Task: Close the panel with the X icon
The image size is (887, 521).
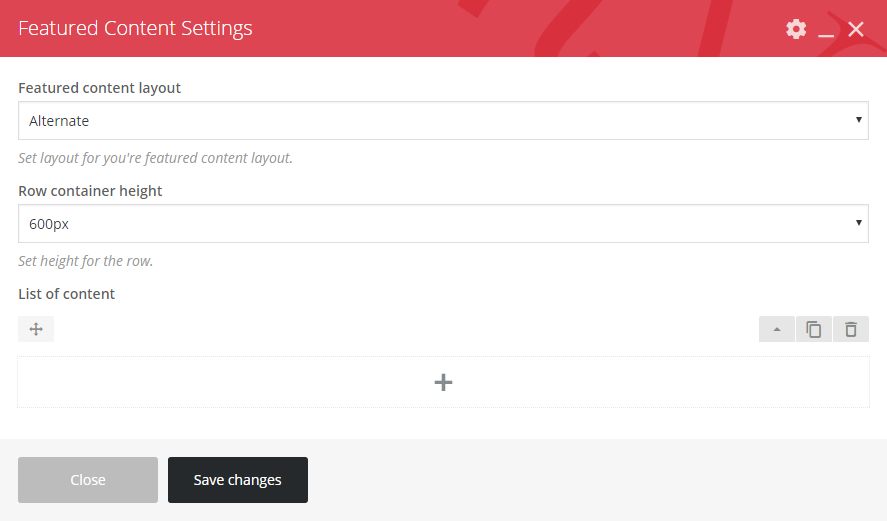Action: coord(856,29)
